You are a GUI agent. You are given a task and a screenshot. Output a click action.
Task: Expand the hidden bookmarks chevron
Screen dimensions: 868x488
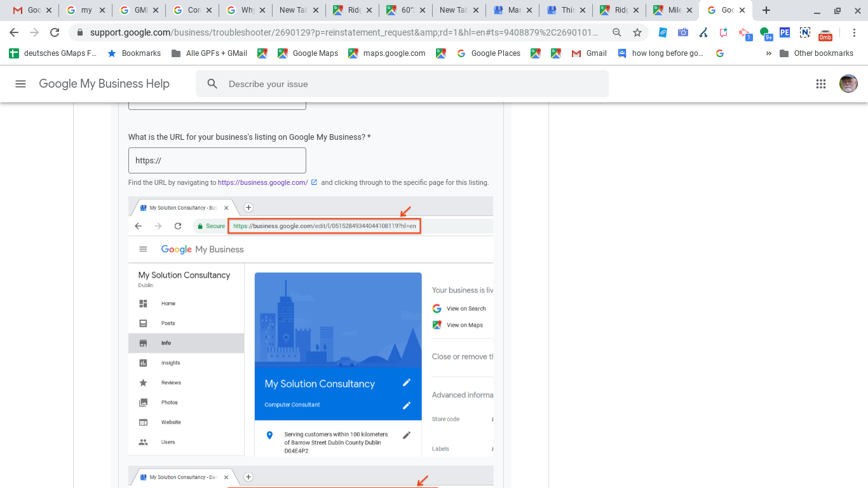769,53
